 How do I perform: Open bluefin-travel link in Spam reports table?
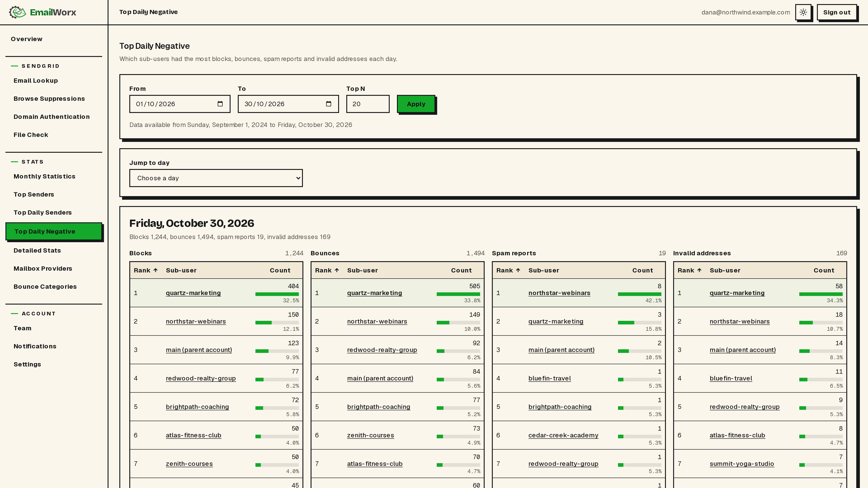[550, 378]
